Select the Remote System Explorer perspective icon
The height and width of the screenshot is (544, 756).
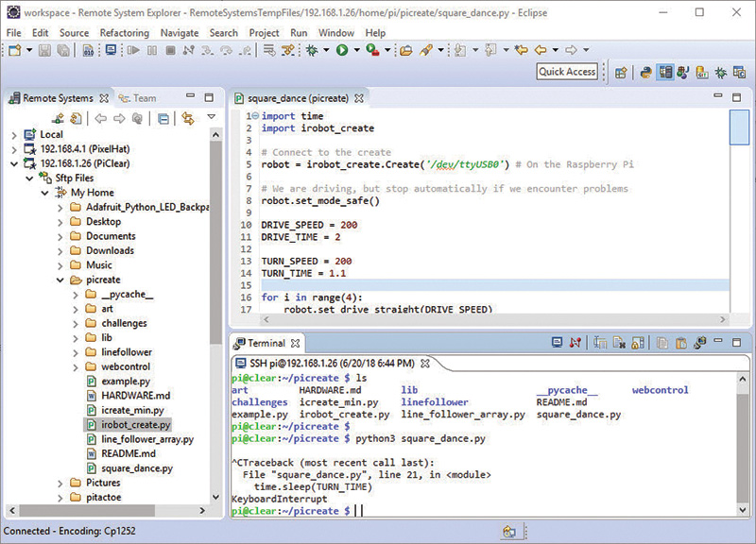[665, 73]
